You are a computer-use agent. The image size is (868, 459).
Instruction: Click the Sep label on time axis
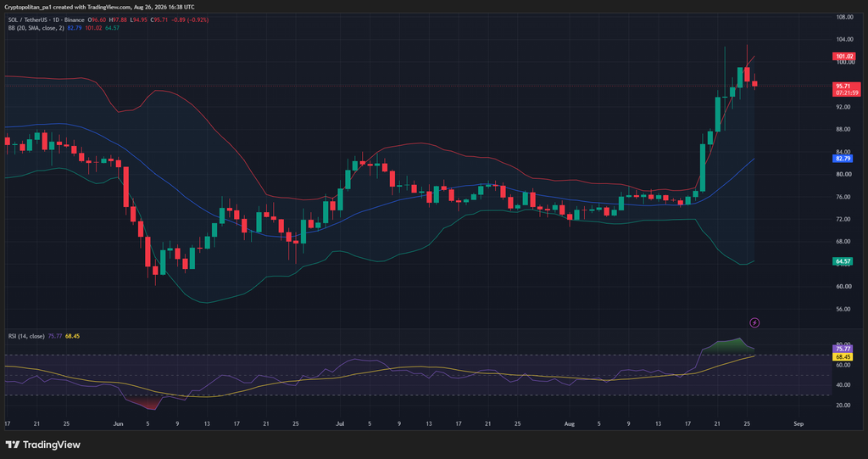click(x=798, y=423)
